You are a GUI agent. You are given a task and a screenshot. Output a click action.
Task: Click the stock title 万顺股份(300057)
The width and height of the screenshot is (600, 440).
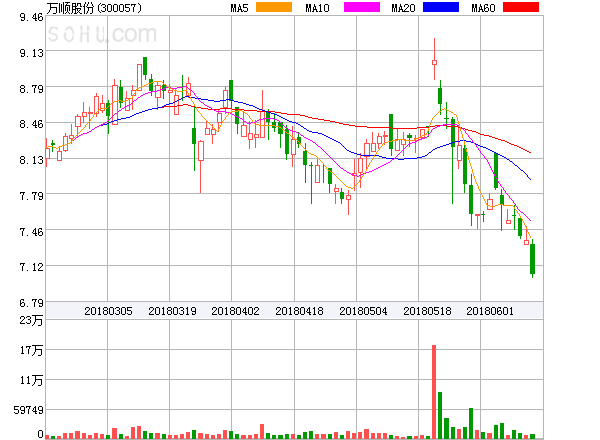[x=94, y=8]
